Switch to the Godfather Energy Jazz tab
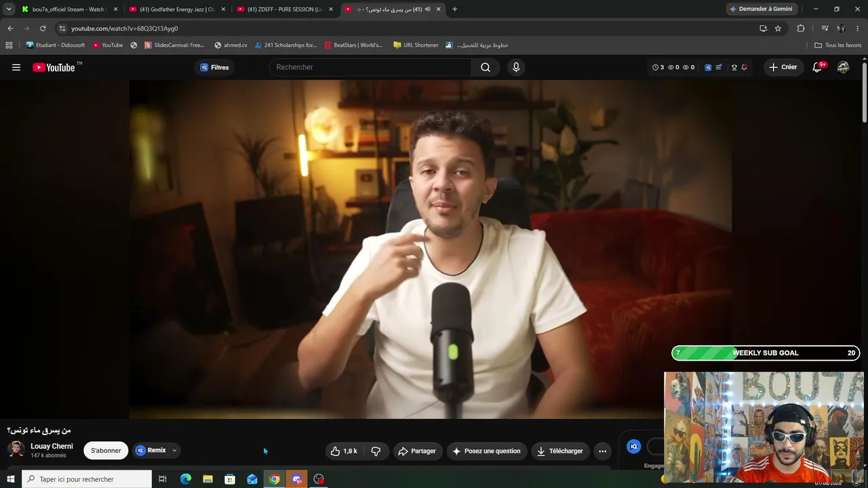The width and height of the screenshot is (868, 488). point(178,9)
